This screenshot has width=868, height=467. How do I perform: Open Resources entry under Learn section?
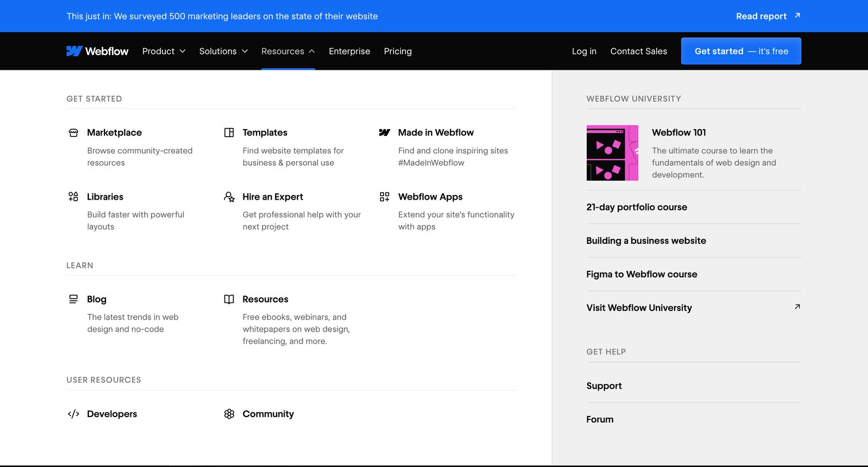[x=265, y=299]
